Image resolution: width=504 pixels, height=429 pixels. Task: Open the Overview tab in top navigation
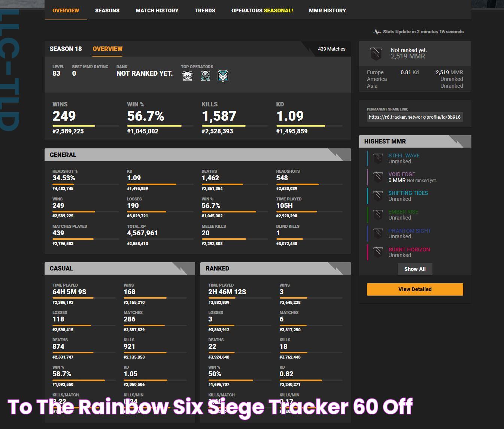tap(66, 10)
